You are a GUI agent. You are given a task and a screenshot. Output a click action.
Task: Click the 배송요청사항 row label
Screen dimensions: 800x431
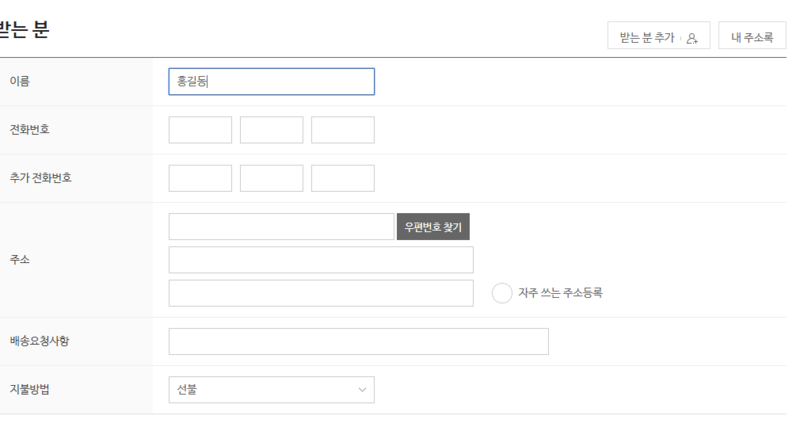coord(39,341)
